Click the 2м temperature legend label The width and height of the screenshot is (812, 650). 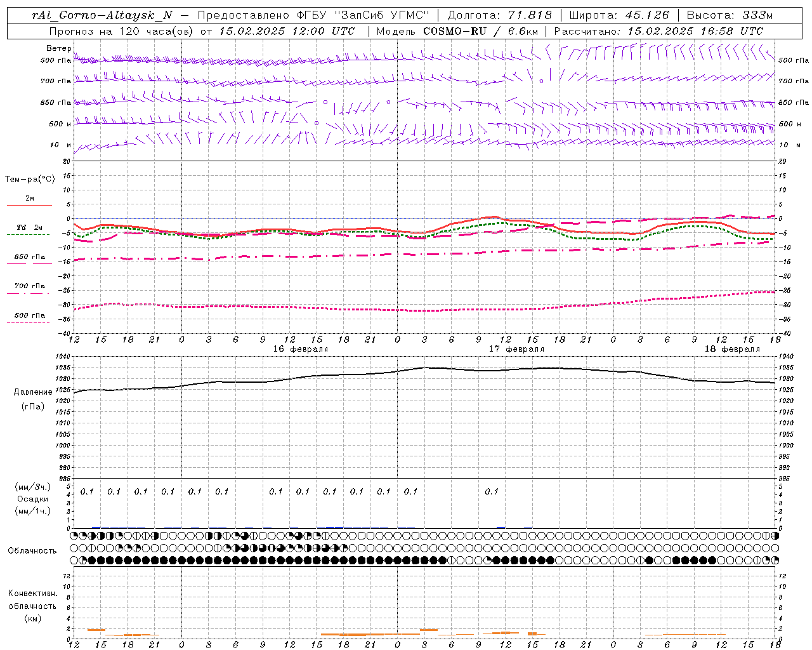tap(30, 198)
